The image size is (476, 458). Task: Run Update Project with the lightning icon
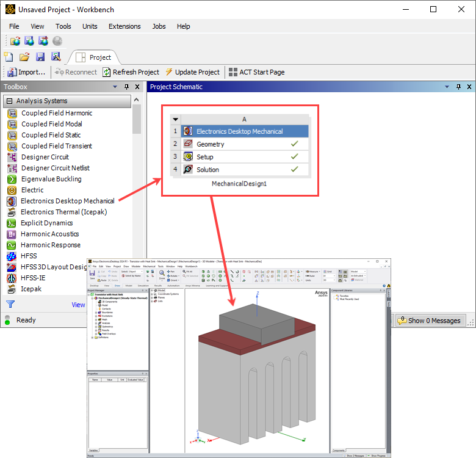coord(192,72)
